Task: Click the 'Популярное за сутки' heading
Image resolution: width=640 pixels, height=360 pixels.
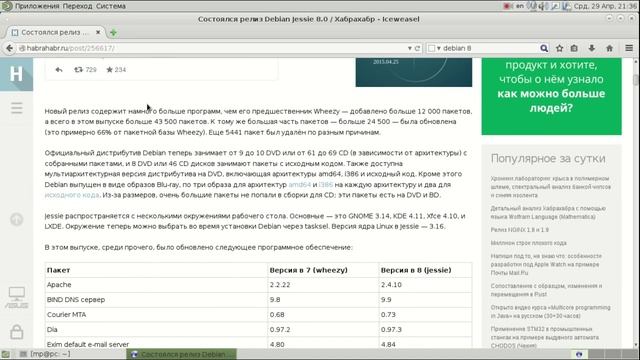Action: [x=548, y=158]
